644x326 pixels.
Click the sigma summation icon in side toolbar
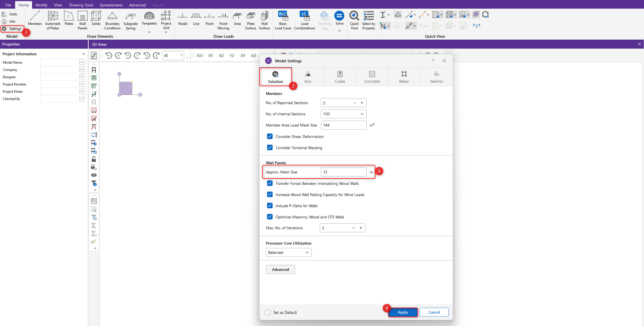[94, 225]
